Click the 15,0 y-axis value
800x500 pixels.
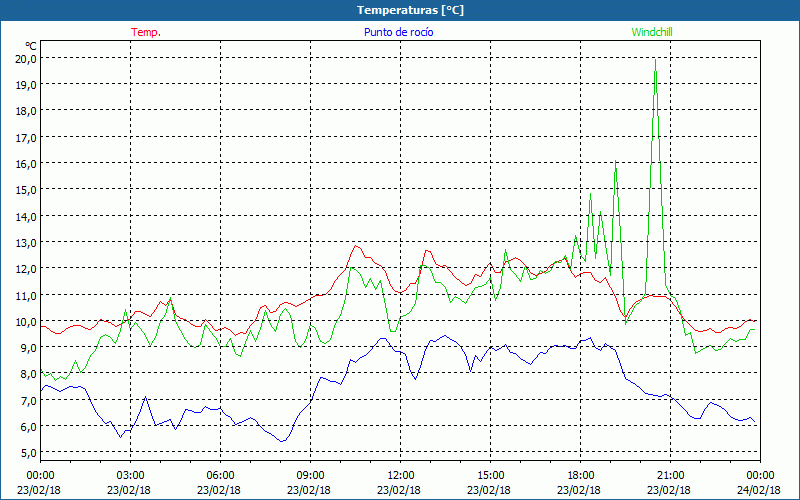point(27,190)
